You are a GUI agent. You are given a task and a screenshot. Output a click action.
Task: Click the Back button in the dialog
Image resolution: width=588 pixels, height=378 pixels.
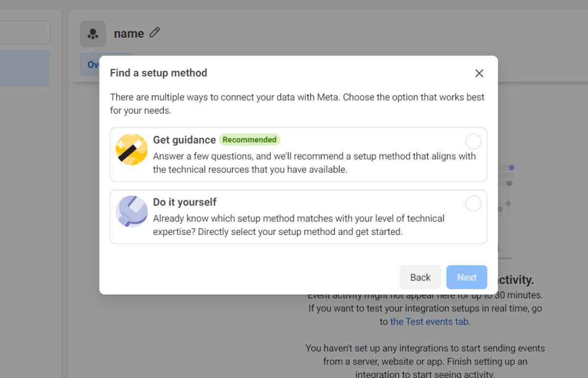[x=420, y=277]
